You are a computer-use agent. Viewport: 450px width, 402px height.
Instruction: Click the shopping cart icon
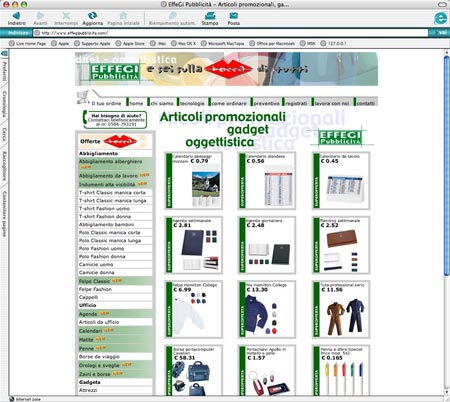[x=83, y=97]
